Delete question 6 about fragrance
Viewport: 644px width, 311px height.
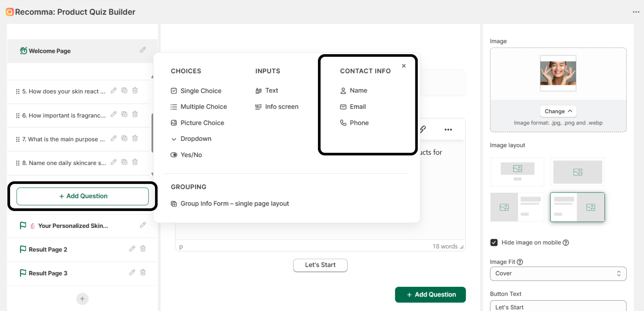pos(135,114)
